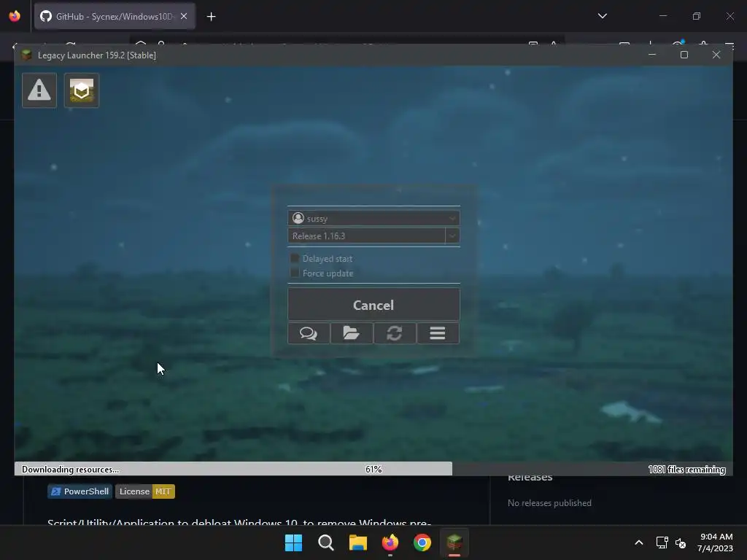
Task: Open network status tray icon
Action: (662, 542)
